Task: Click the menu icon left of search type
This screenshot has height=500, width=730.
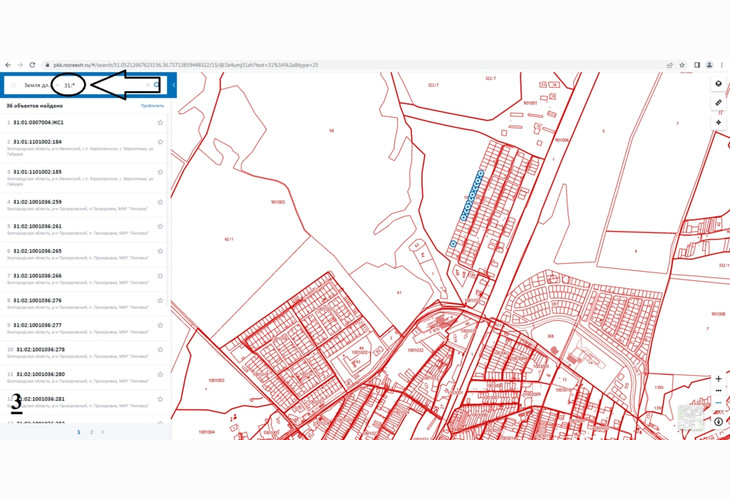Action: (x=14, y=85)
